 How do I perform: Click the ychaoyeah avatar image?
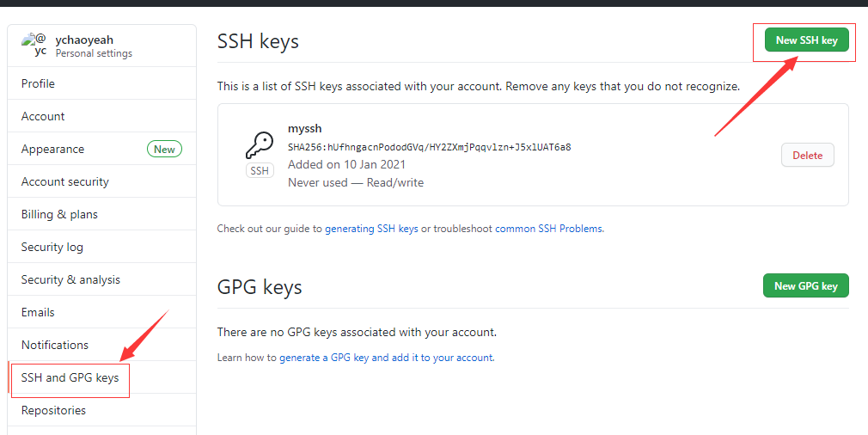point(34,45)
